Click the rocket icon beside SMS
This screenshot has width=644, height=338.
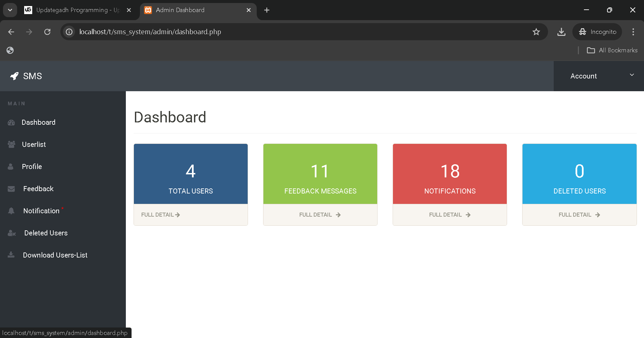[14, 76]
